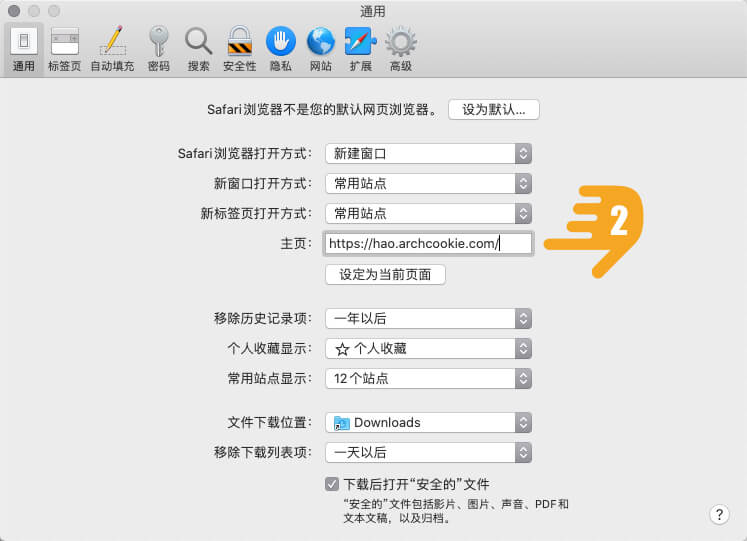Open the 文件下载位置 dropdown

[428, 422]
